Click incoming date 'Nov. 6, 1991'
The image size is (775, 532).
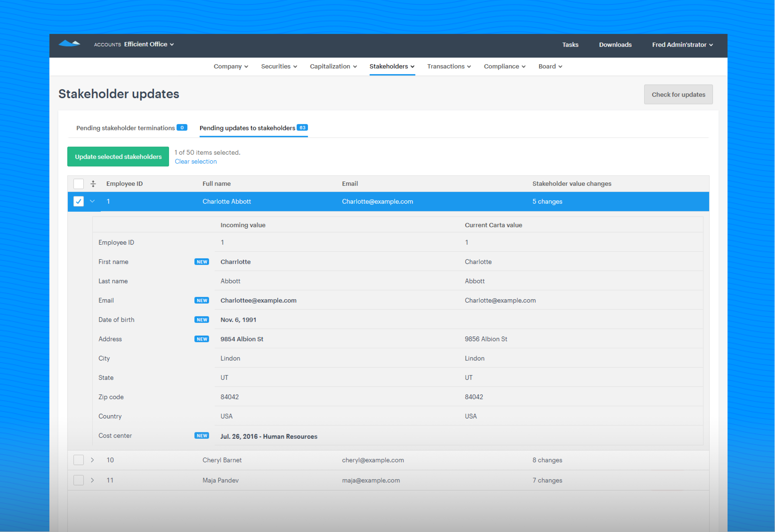[x=239, y=320]
